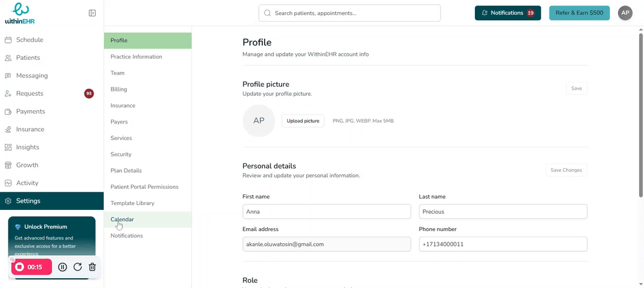
Task: Focus the Search patients, appointments field
Action: (349, 13)
